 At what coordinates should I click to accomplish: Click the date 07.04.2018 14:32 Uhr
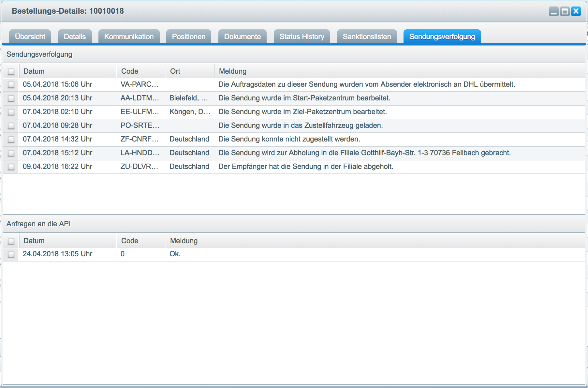(x=57, y=139)
